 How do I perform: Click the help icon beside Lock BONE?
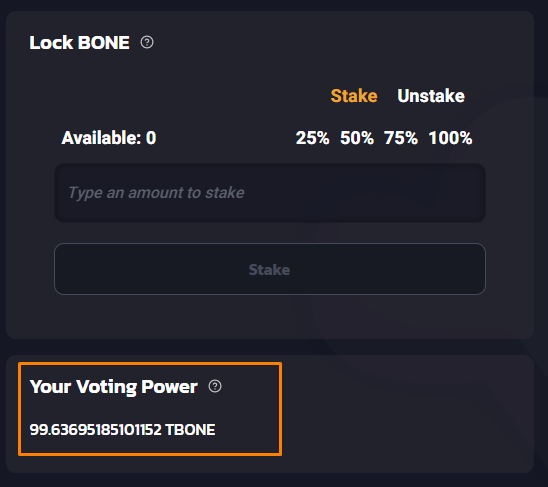(147, 42)
